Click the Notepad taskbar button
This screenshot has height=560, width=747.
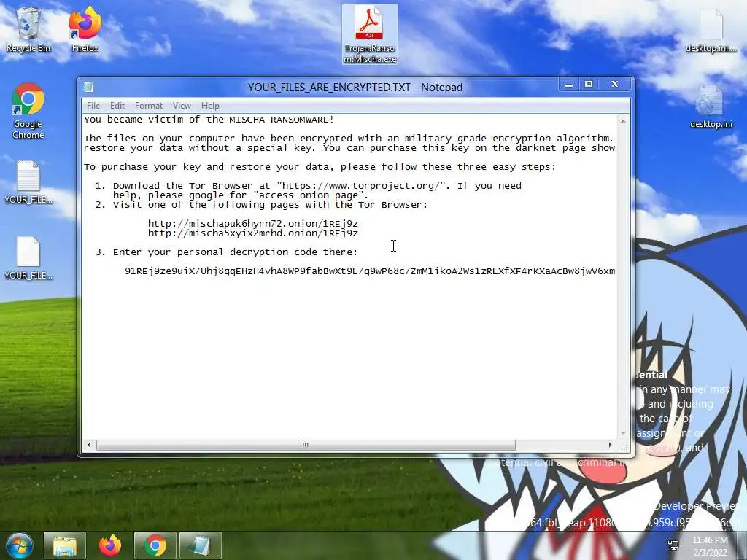[200, 545]
